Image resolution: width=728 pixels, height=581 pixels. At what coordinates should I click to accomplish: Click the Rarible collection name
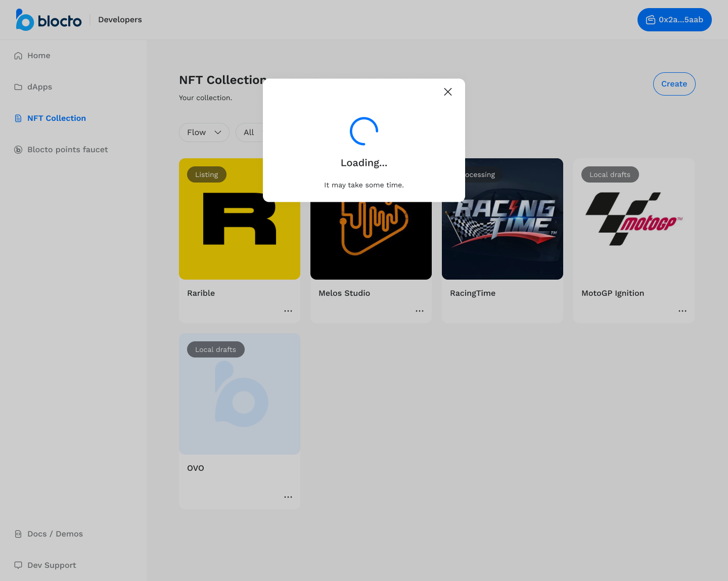(x=201, y=293)
